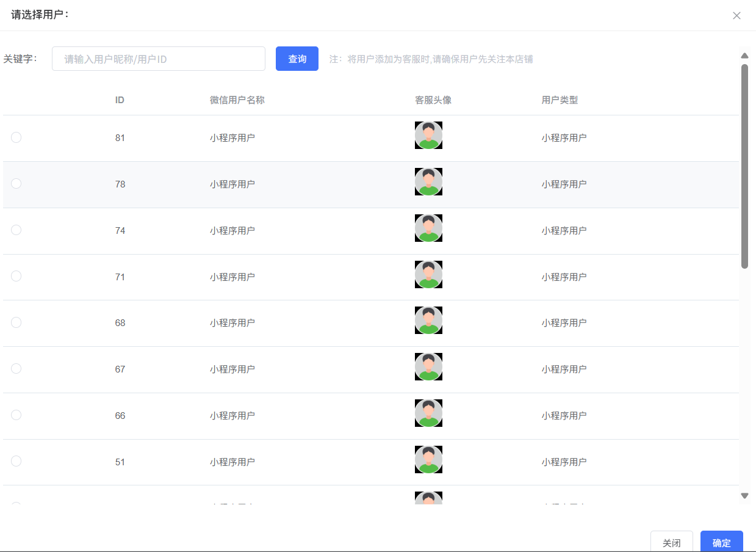Click the avatar image of user 67
This screenshot has width=756, height=552.
coord(428,367)
